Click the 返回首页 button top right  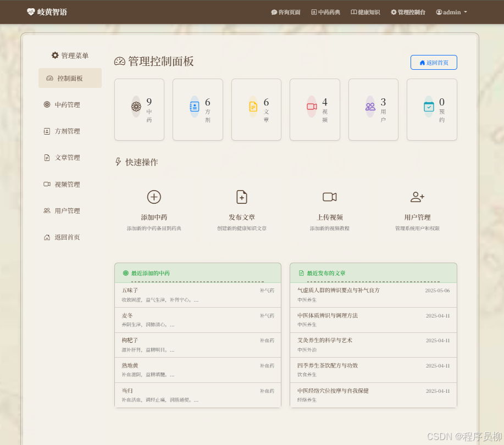tap(434, 62)
